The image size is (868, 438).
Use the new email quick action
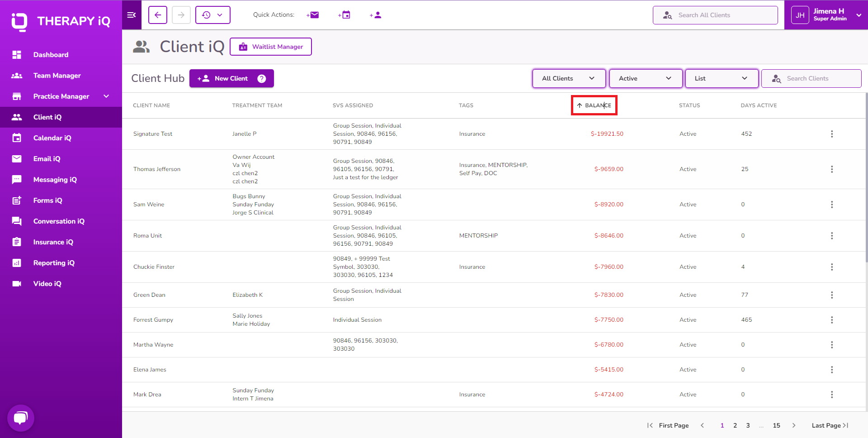313,14
